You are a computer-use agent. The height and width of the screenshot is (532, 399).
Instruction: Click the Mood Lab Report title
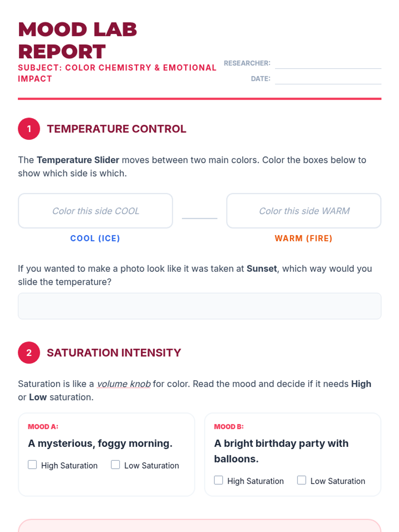[77, 40]
